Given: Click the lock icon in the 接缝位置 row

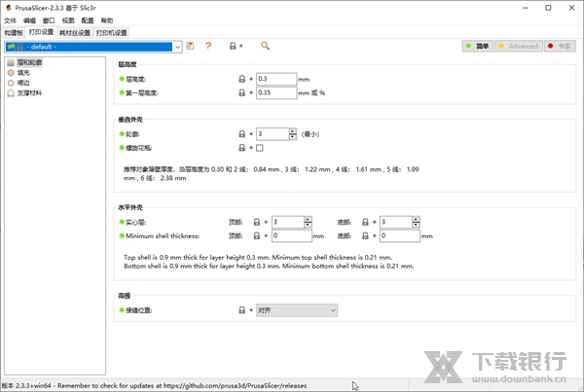Looking at the screenshot, I should 241,309.
